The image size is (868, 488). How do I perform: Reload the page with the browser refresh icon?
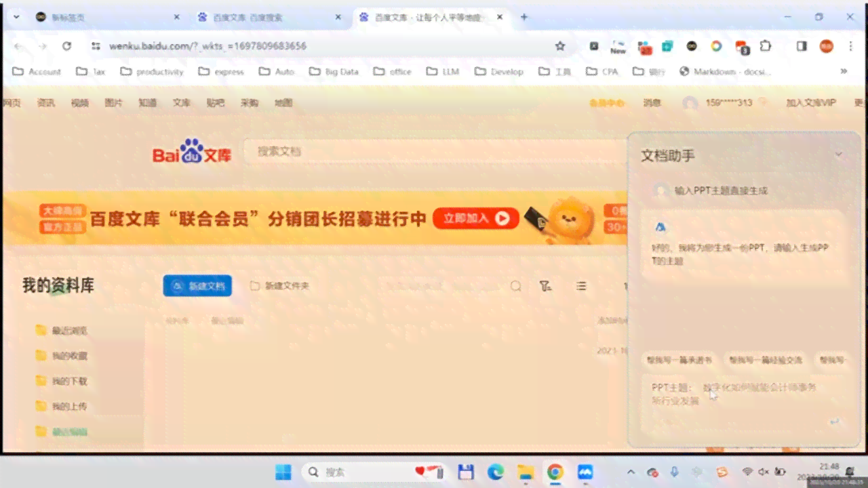click(66, 46)
